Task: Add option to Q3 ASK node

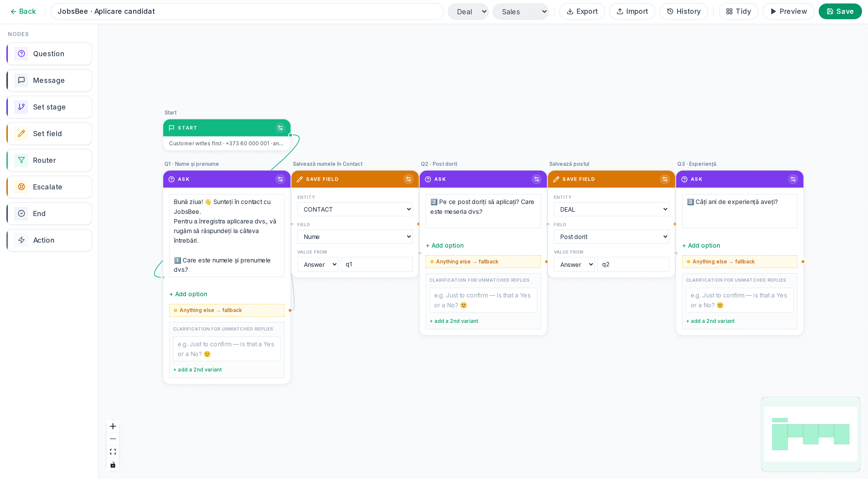Action: pos(701,245)
